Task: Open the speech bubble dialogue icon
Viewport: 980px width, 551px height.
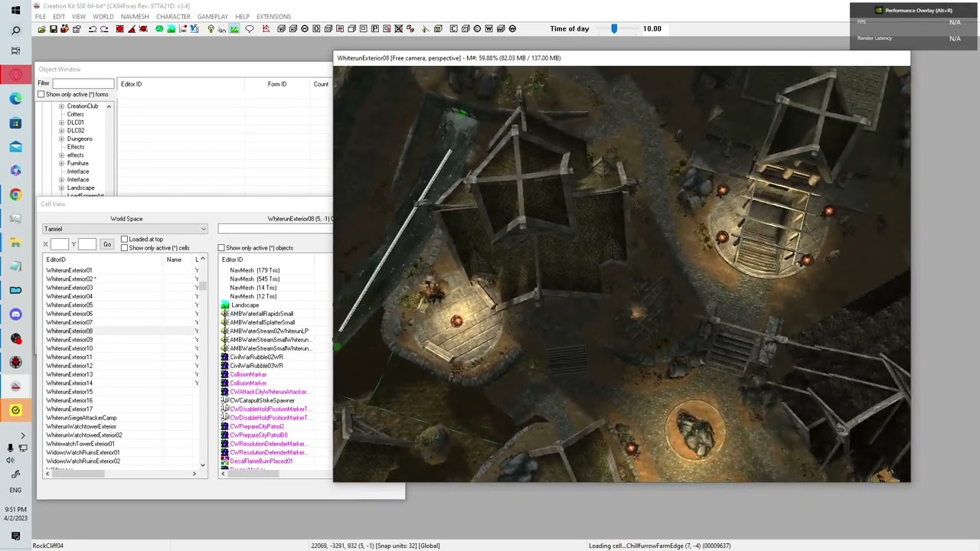Action: click(250, 29)
